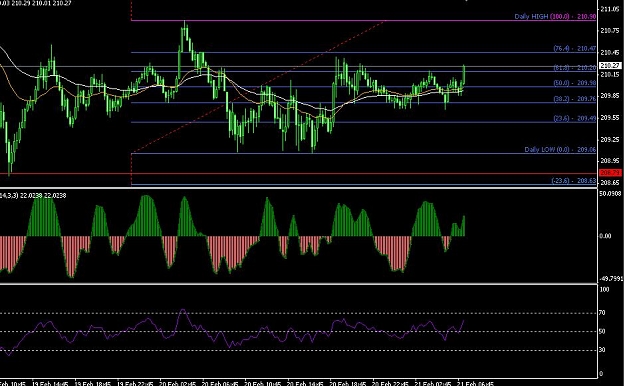
Task: Select the (76.4) - 210.47 Fibonacci label
Action: tap(574, 48)
